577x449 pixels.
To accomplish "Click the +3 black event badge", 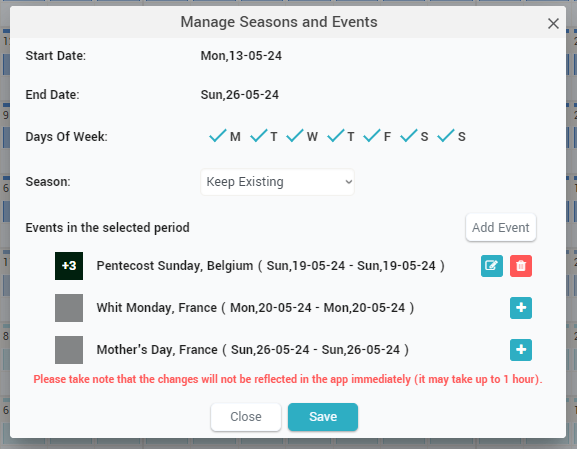I will [x=69, y=266].
